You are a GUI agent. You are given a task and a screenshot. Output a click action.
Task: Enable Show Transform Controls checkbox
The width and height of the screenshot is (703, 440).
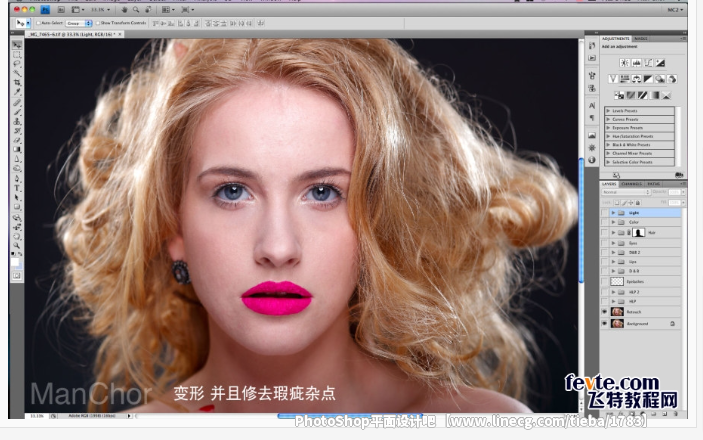point(98,23)
